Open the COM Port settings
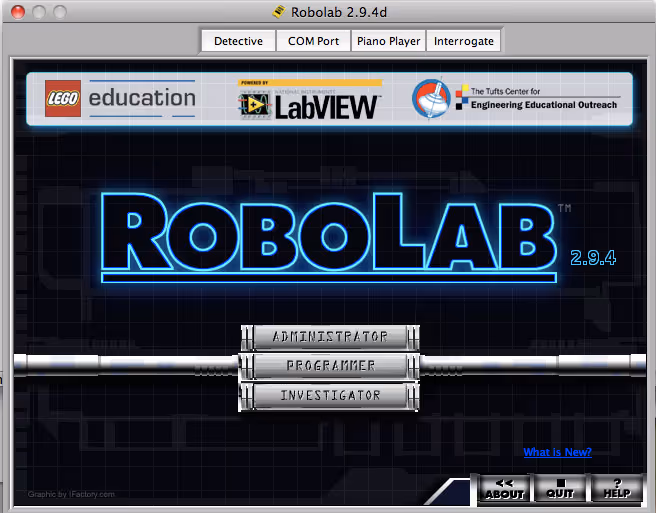Screen dimensions: 656x513 coord(313,41)
